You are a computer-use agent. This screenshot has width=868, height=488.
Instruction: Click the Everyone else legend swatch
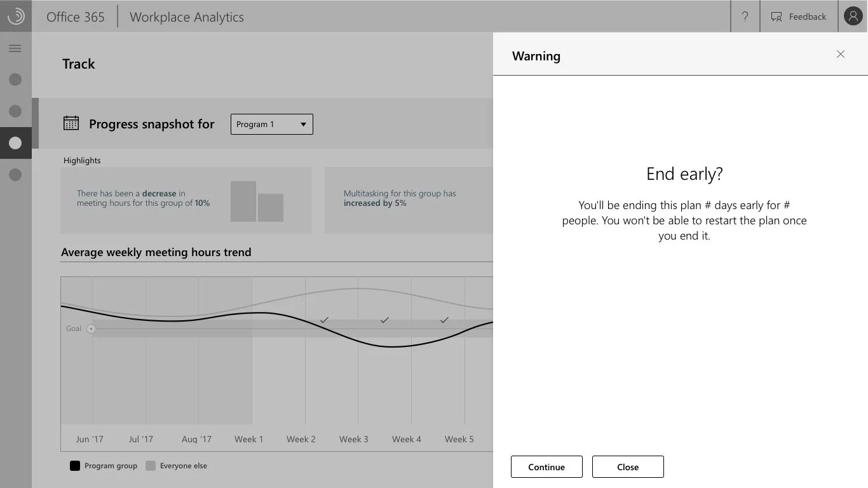[151, 466]
